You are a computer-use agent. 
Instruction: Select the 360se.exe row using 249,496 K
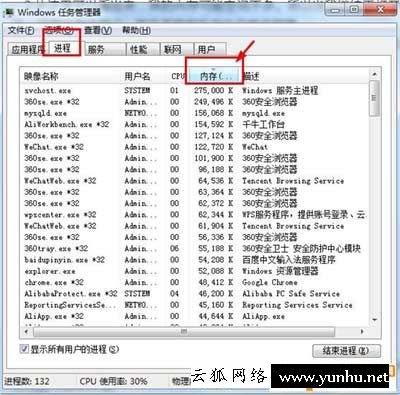(195, 102)
